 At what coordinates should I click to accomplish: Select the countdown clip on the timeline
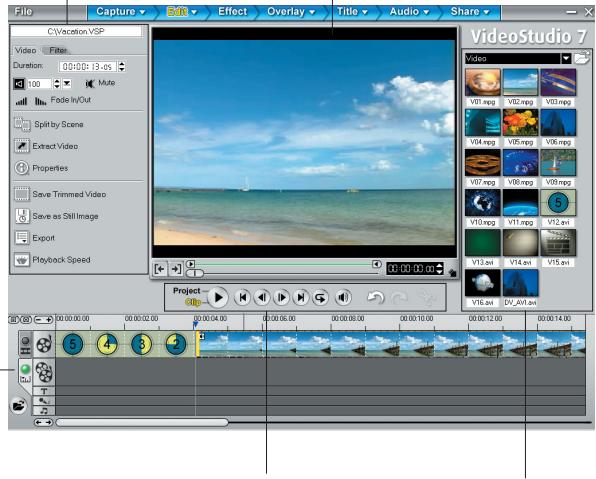[x=125, y=344]
